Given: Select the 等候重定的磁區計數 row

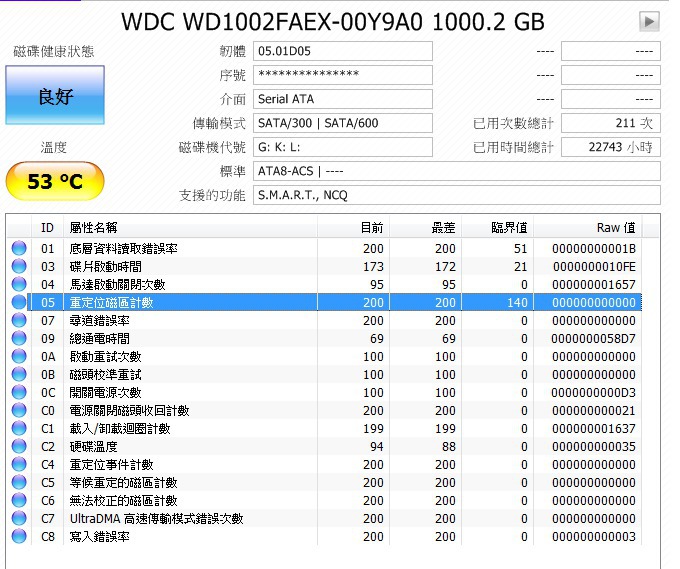Looking at the screenshot, I should (x=324, y=482).
